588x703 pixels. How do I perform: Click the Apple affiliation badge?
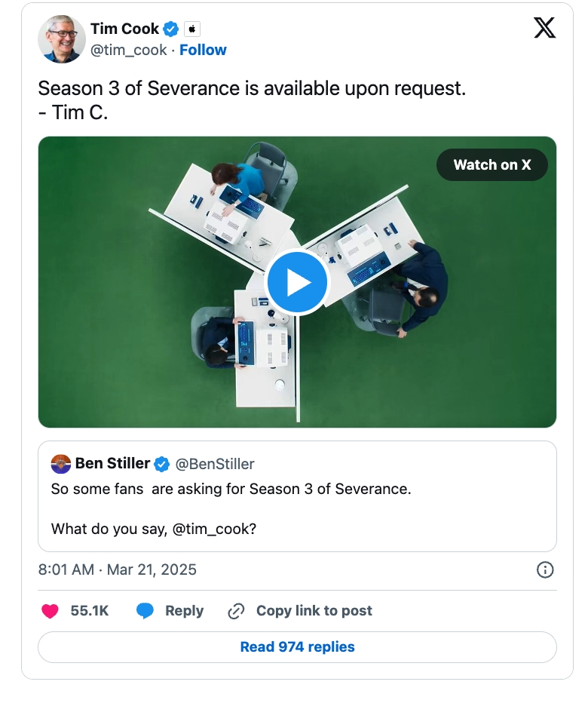192,29
